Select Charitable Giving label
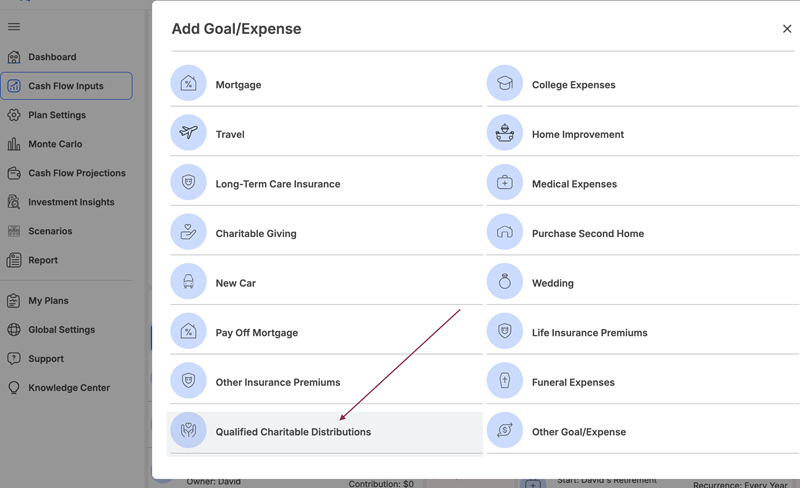The image size is (800, 489). click(256, 234)
